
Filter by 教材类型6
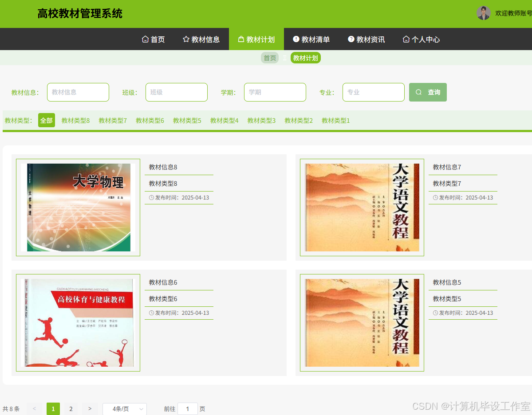[x=150, y=120]
